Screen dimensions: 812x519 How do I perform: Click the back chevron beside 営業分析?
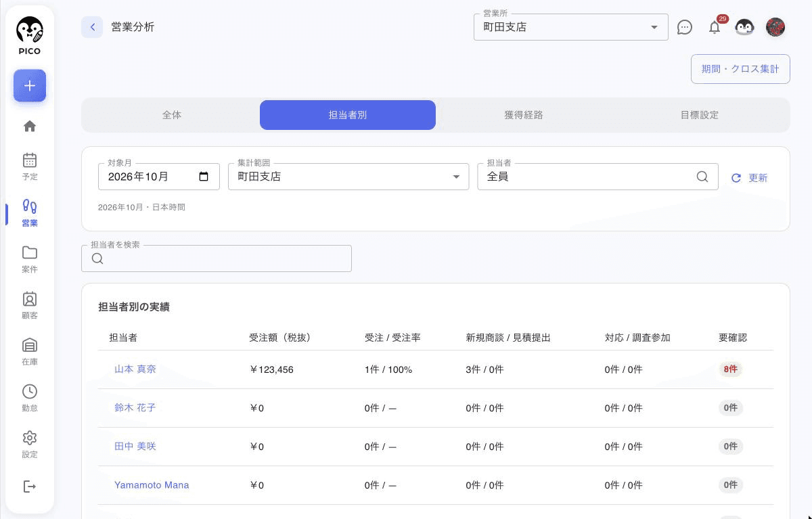pos(92,27)
